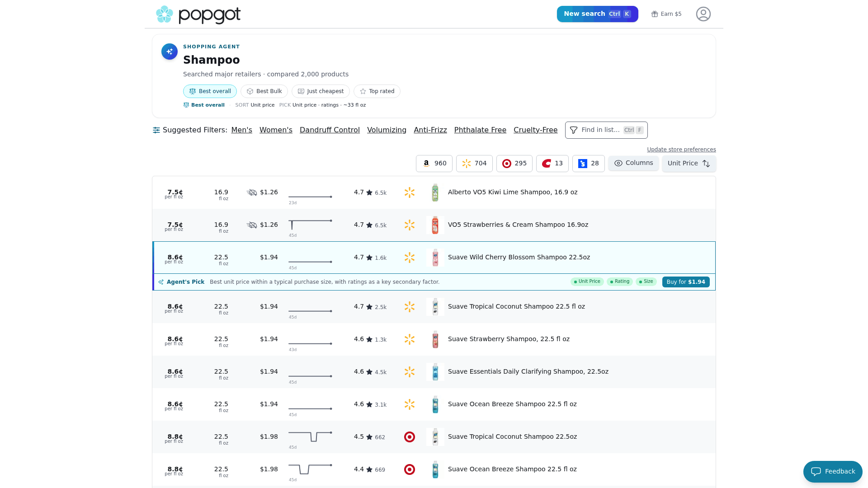
Task: Open Alberto VO5 Kiwi Lime Shampoo title
Action: coord(513,192)
